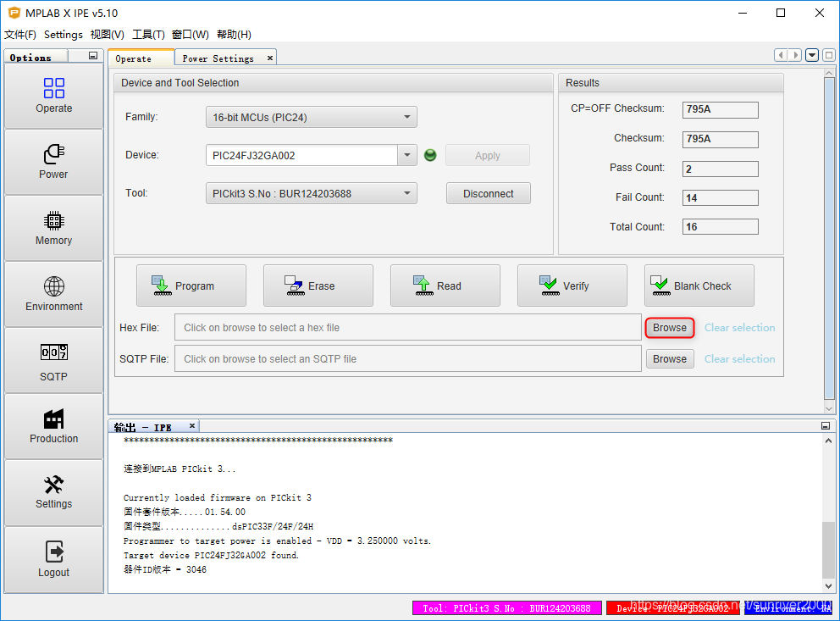
Task: Minimize the Options panel
Action: pos(93,56)
